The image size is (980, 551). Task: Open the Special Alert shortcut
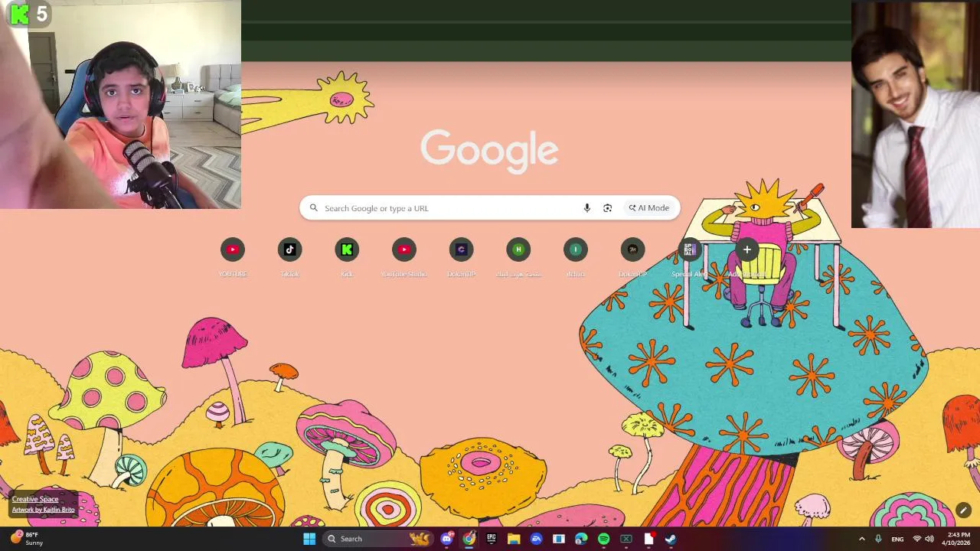pyautogui.click(x=689, y=257)
